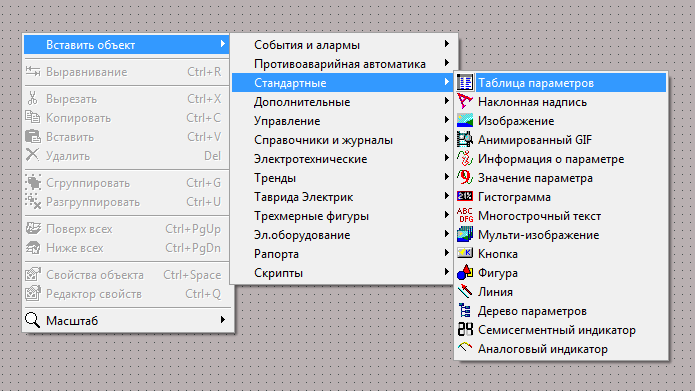Click the Мульти-изображение icon
The height and width of the screenshot is (391, 695).
pos(465,235)
